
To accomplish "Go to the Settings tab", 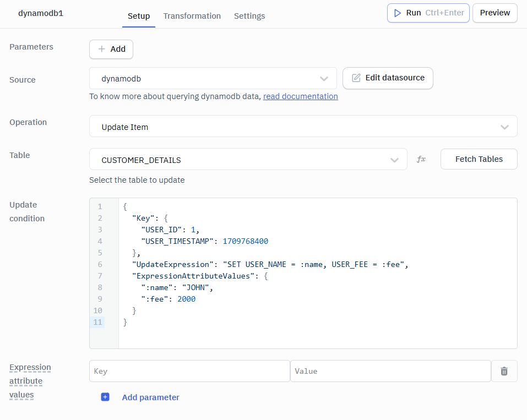I will pyautogui.click(x=249, y=16).
